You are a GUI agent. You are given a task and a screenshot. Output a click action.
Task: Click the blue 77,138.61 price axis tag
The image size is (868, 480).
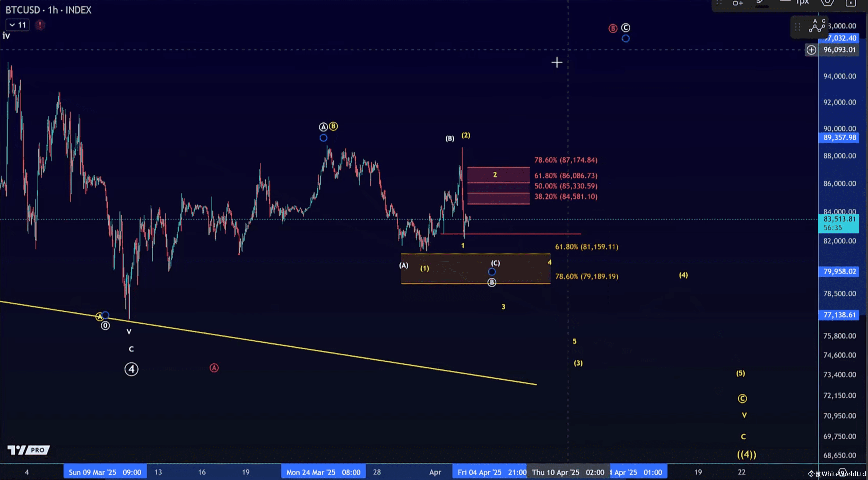839,315
